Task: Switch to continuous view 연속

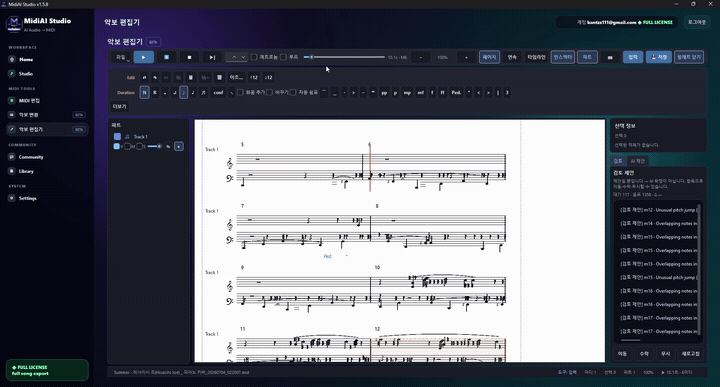Action: 512,57
